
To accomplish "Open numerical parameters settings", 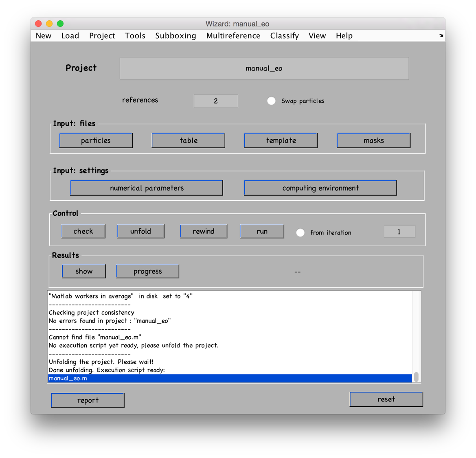I will (147, 188).
